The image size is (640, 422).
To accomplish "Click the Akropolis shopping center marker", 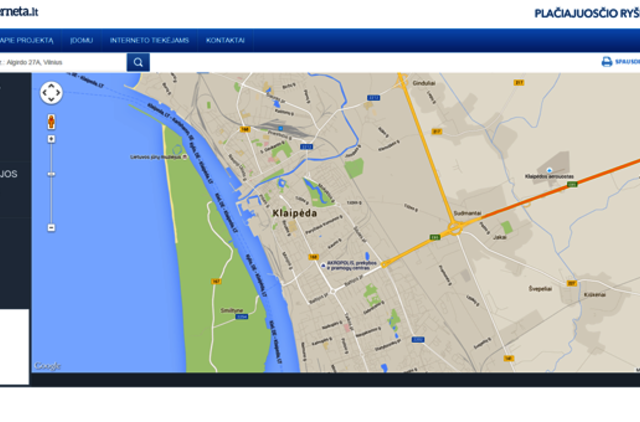I will (x=321, y=265).
